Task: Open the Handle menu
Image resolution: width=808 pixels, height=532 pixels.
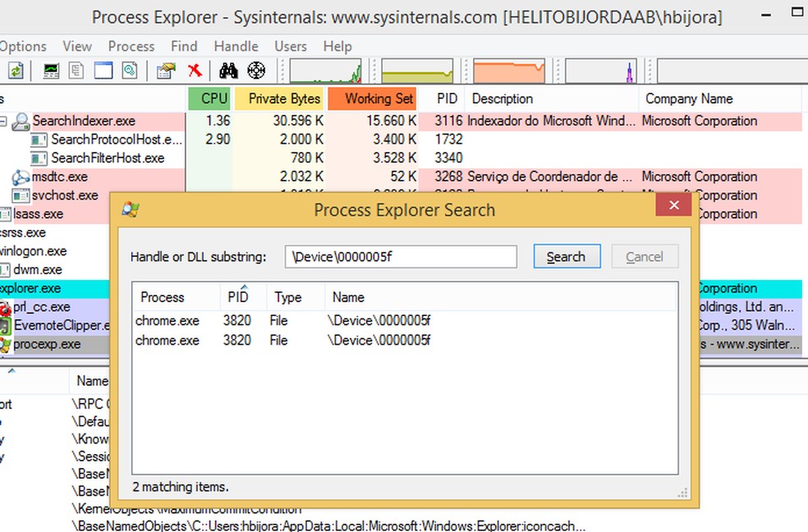Action: point(236,47)
